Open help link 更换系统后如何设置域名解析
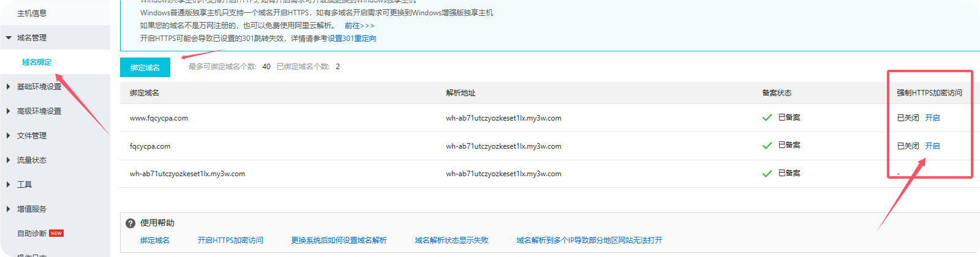The width and height of the screenshot is (980, 257). pos(339,240)
